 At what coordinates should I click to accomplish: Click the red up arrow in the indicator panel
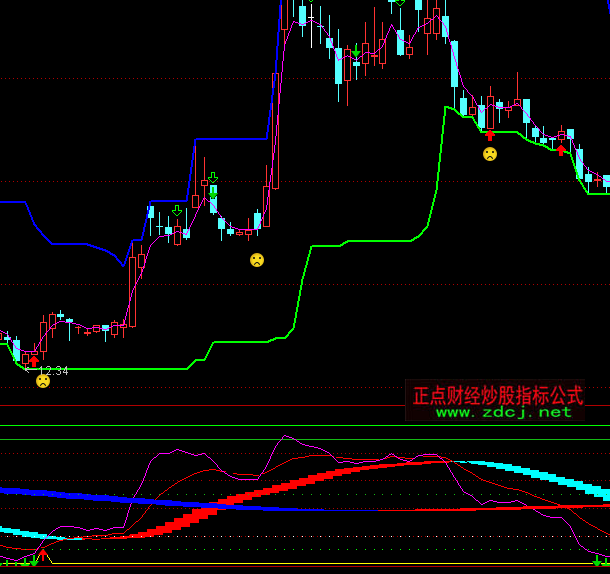click(x=43, y=553)
